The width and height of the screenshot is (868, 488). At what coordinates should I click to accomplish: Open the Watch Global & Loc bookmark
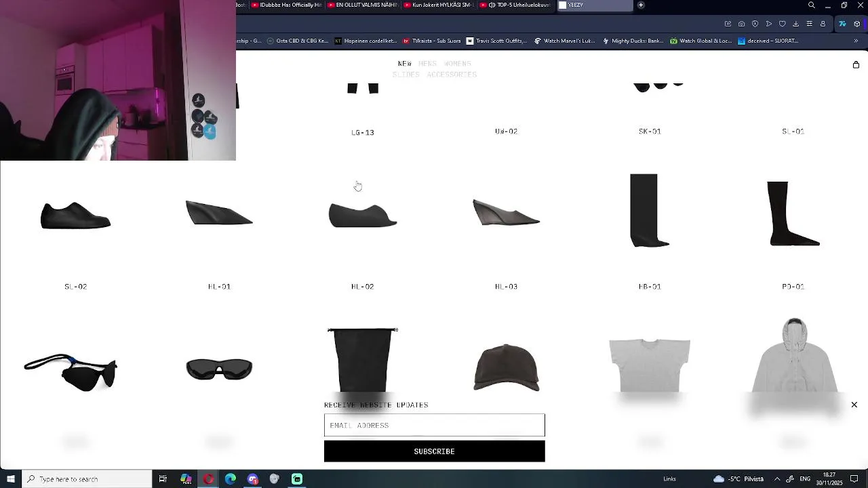(701, 41)
